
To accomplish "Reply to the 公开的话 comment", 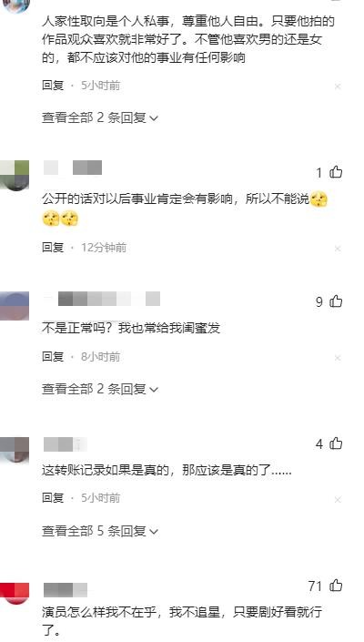I will click(53, 248).
